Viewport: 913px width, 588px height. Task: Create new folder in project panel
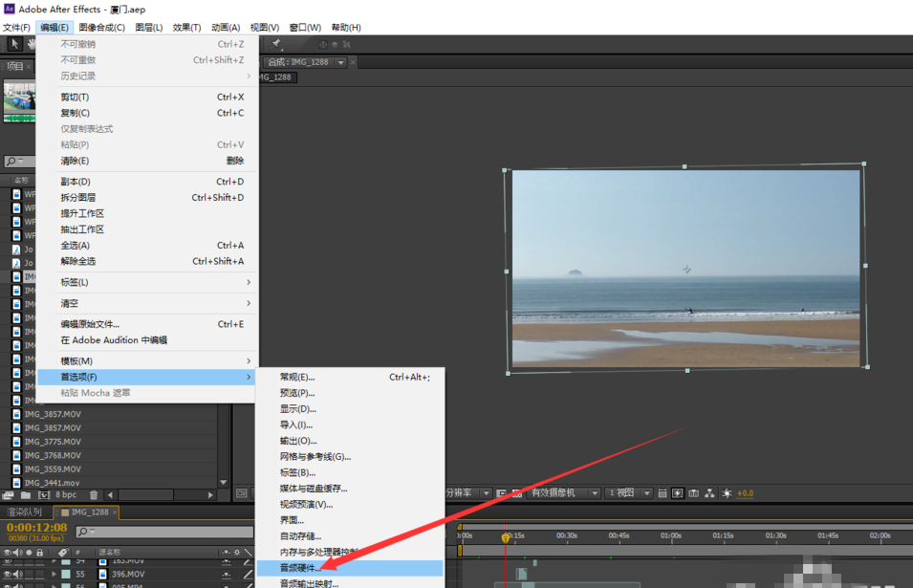(26, 495)
